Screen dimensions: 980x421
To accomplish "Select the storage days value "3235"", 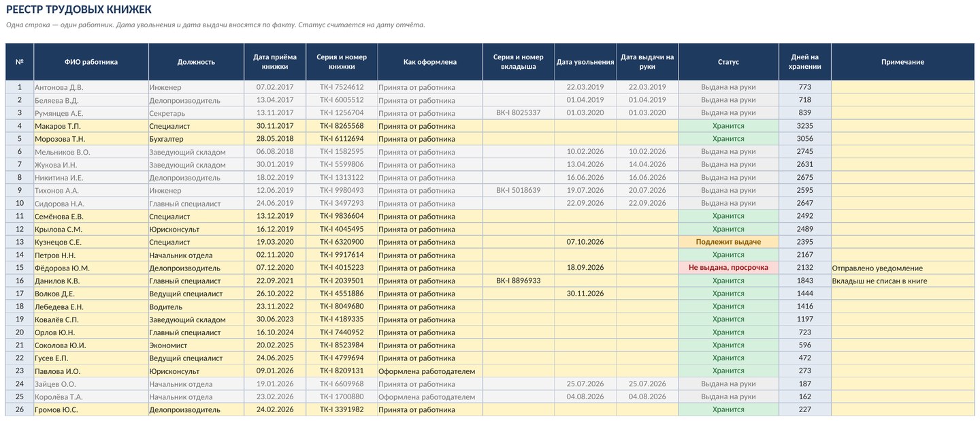I will 805,126.
